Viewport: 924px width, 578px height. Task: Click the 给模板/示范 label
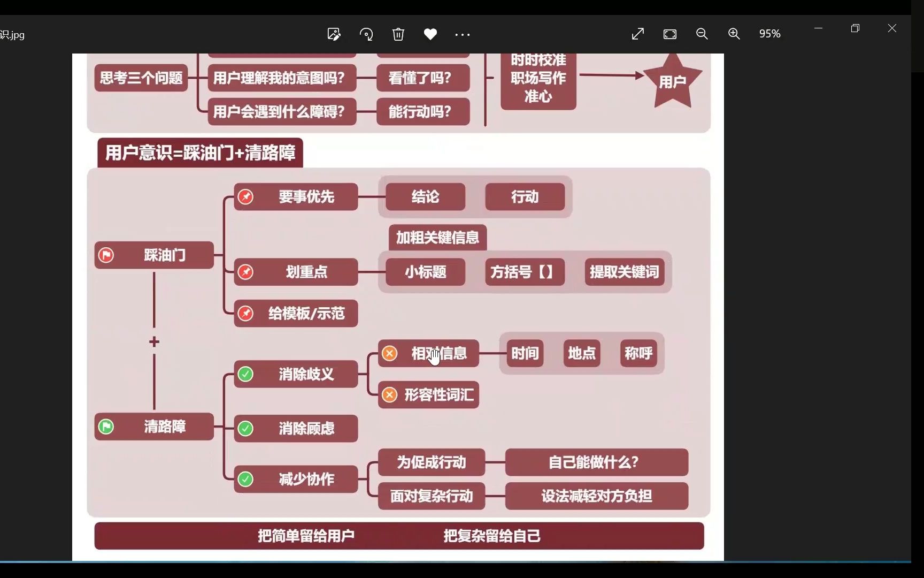pos(306,313)
